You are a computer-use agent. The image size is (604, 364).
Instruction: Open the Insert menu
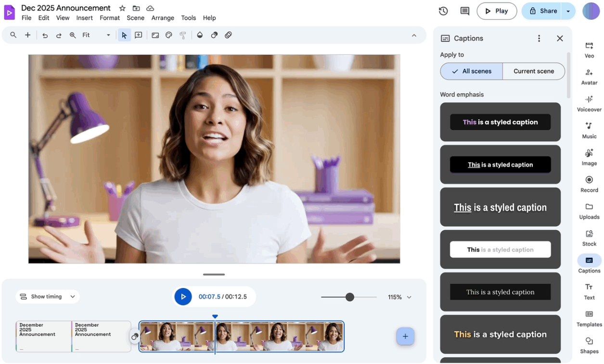84,17
